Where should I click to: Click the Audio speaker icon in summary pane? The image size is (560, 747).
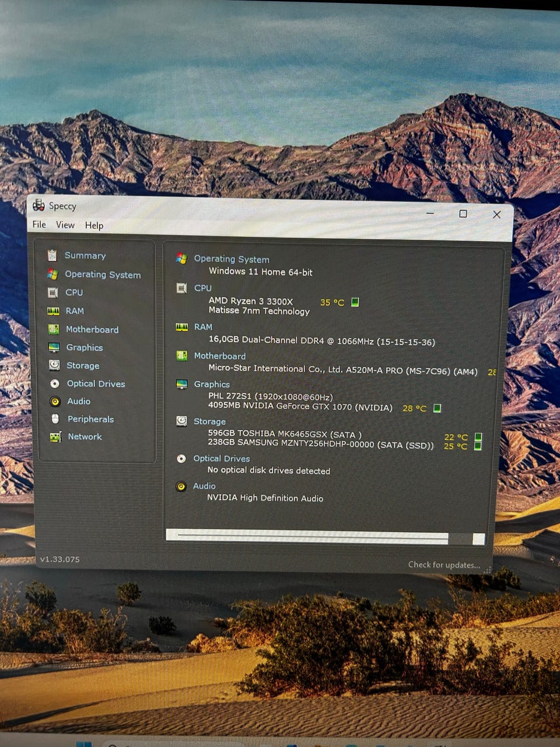(x=181, y=486)
